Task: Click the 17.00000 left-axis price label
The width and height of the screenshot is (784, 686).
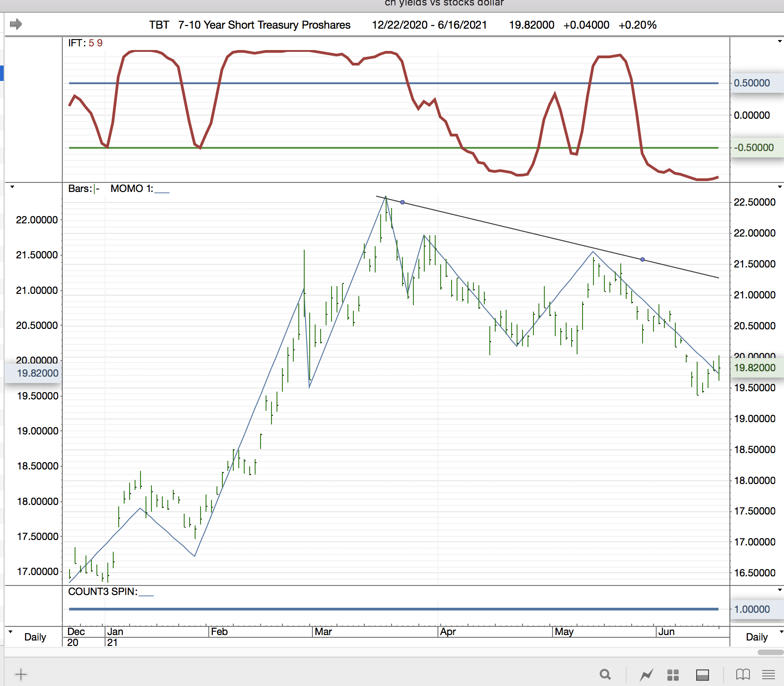Action: pos(37,571)
